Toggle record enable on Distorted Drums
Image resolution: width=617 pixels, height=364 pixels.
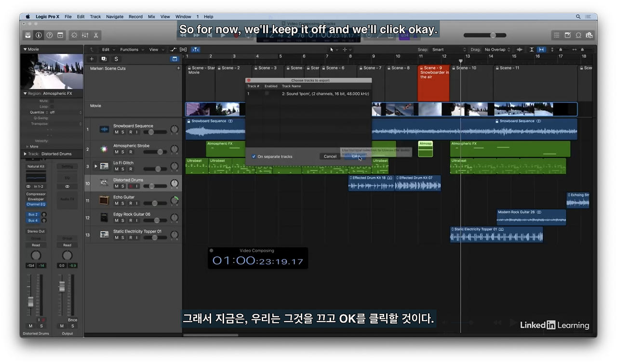(x=130, y=186)
